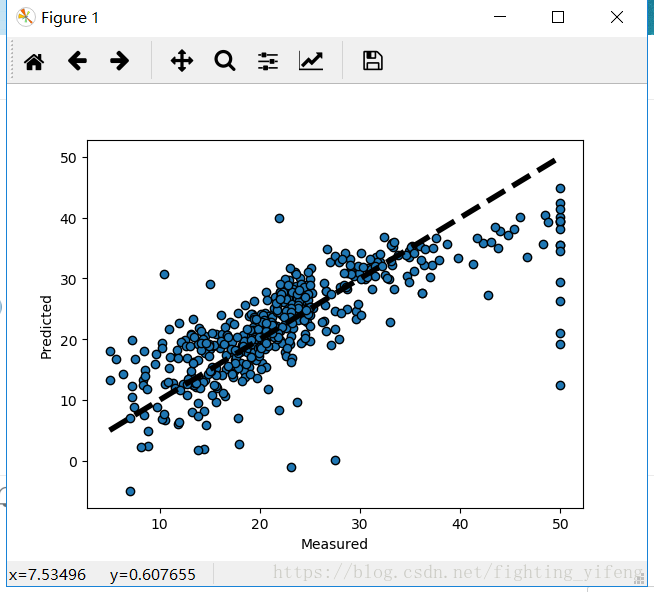Click the x=7.53496 status readout

pyautogui.click(x=47, y=575)
